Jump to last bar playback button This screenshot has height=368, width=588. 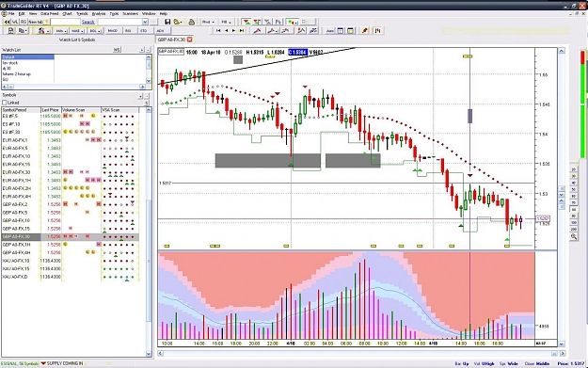coord(242,31)
